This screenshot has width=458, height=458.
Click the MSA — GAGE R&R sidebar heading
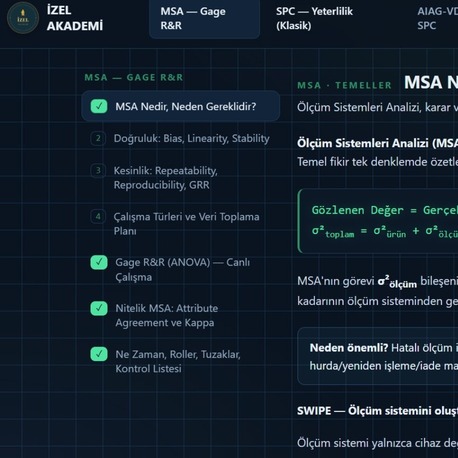[x=134, y=77]
